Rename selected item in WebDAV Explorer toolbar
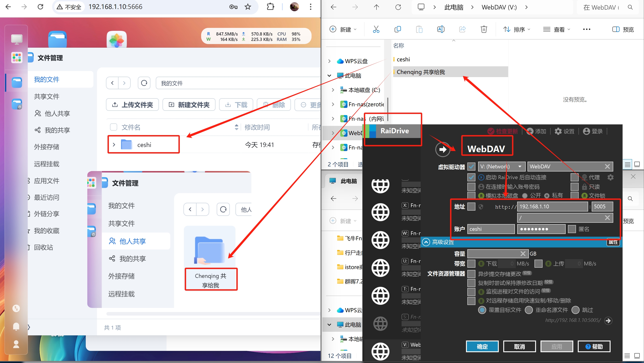Viewport: 644px width, 363px height. (441, 29)
